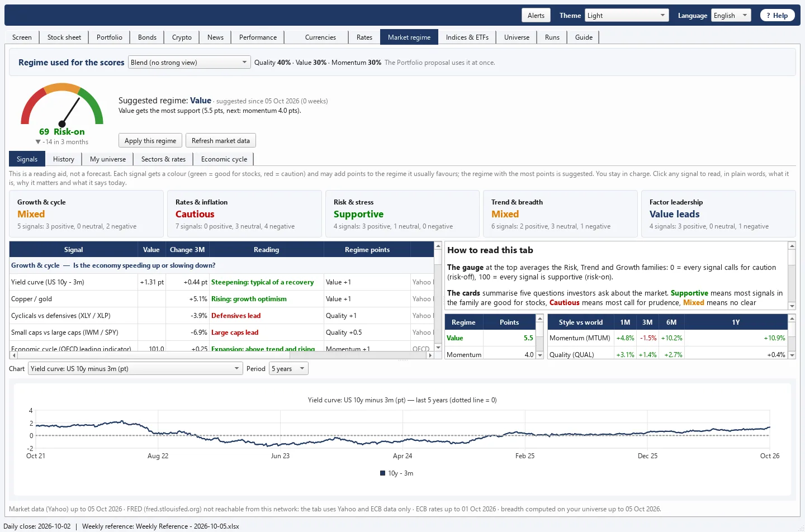Click the Quality (QUAL) style row
The width and height of the screenshot is (805, 532).
point(667,354)
